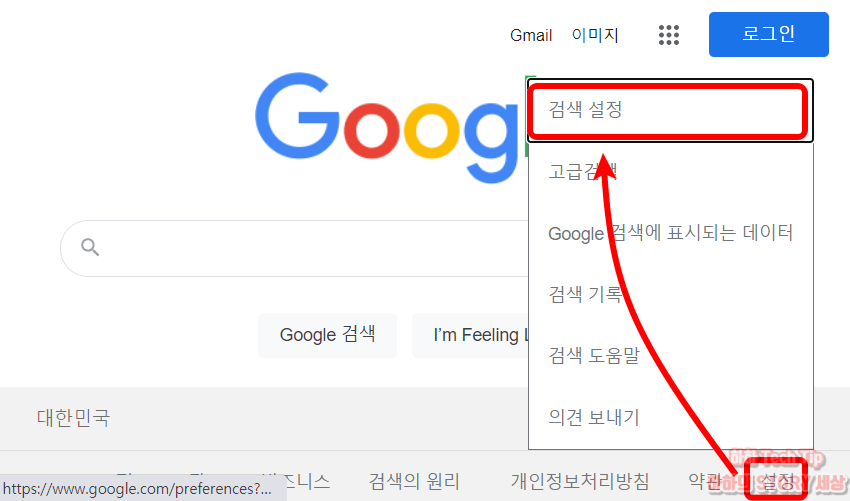This screenshot has width=850, height=501.
Task: Open the 이미지 link
Action: point(595,35)
